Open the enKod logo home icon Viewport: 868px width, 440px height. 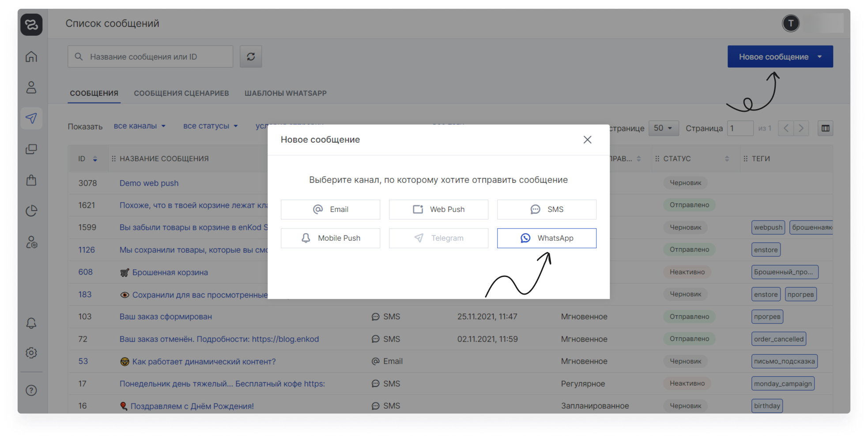[x=31, y=24]
